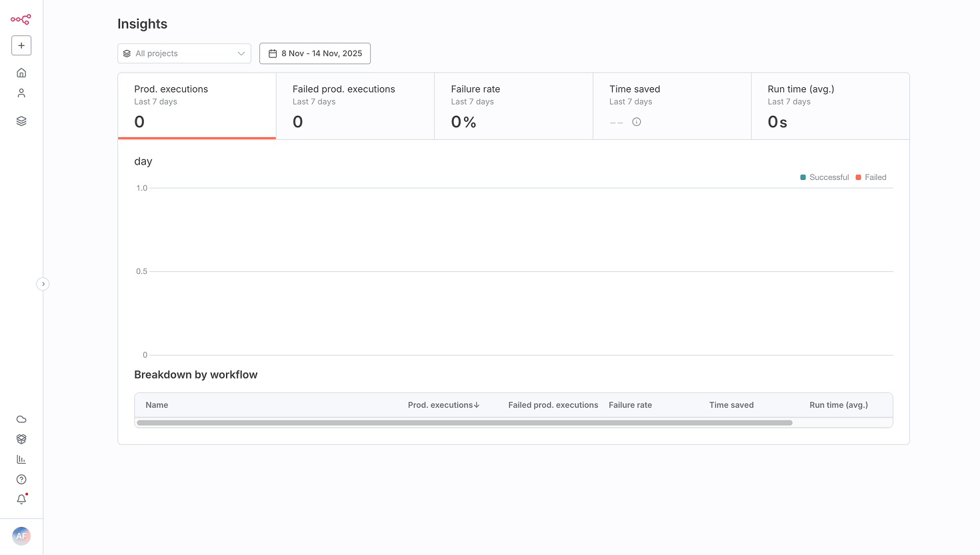Toggle the Successful legend entry
This screenshot has width=980, height=555.
pos(825,177)
